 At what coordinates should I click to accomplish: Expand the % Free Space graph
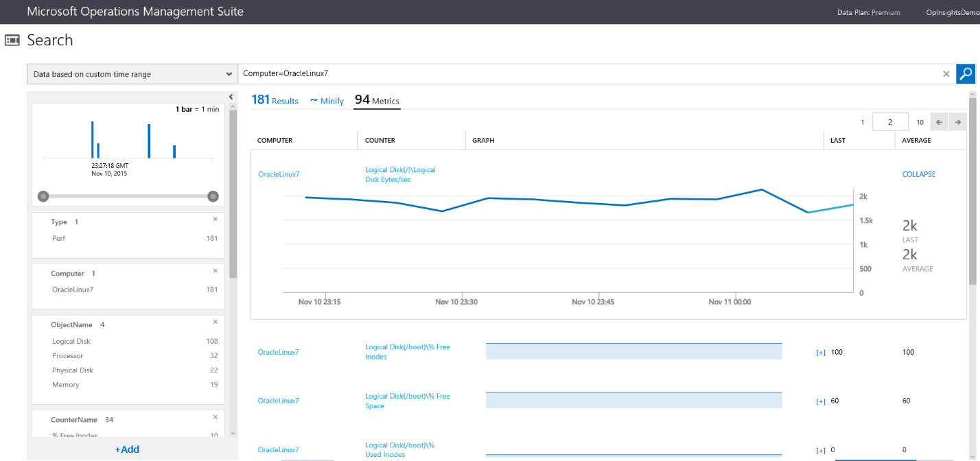click(x=820, y=401)
